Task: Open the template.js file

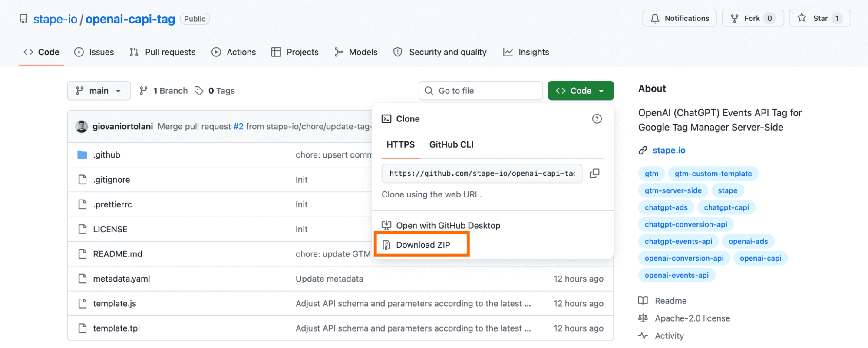Action: (114, 303)
